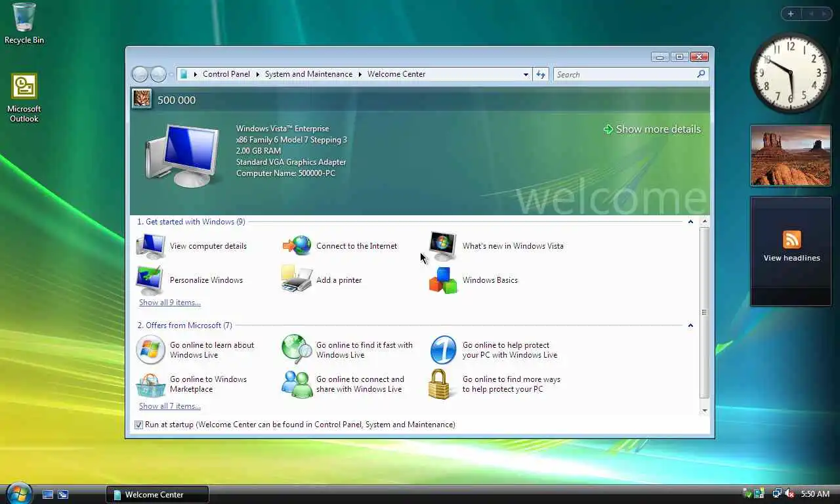Select the Windows Basics cubes icon
The height and width of the screenshot is (504, 840).
pos(443,280)
